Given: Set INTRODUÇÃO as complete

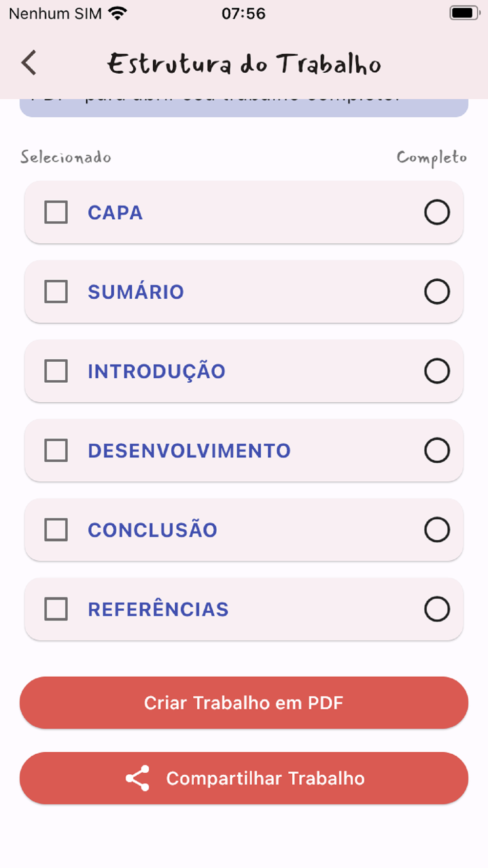Looking at the screenshot, I should pos(437,371).
